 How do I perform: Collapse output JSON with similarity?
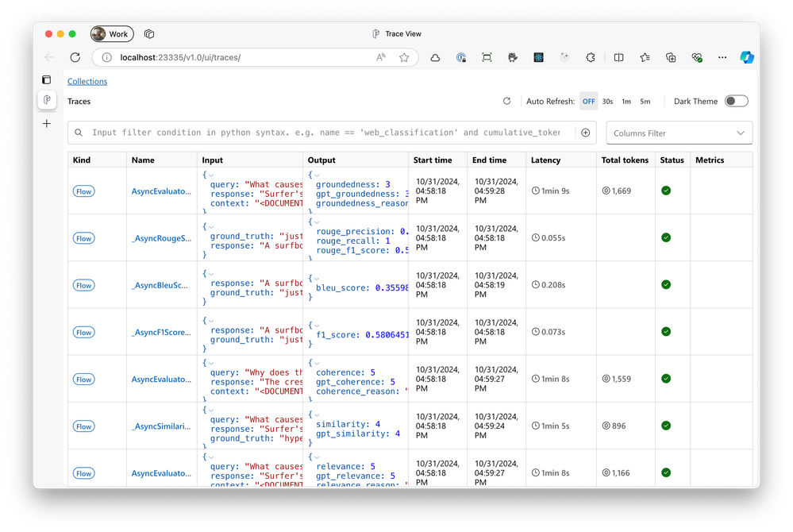click(317, 414)
